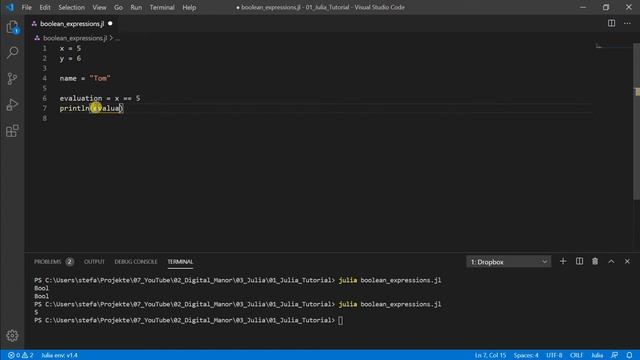
Task: Open the Explorer view in activity bar
Action: (x=12, y=27)
